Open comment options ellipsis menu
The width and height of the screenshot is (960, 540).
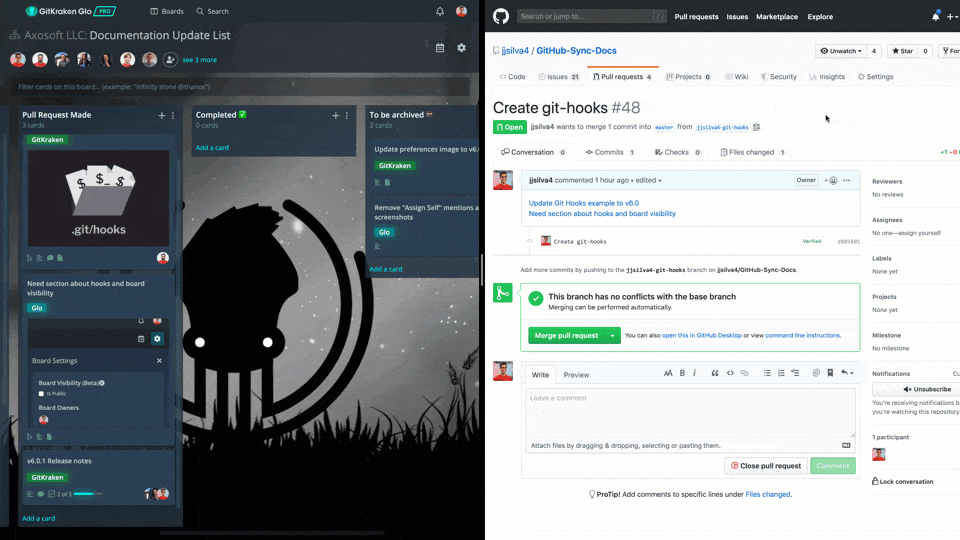coord(847,181)
